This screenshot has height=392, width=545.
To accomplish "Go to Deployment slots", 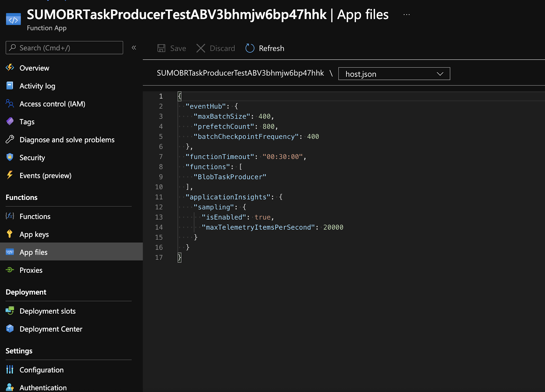I will coord(47,311).
